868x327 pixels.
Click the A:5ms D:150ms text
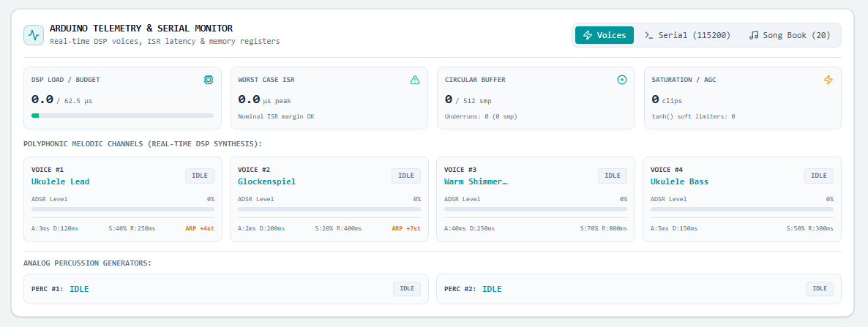[674, 228]
